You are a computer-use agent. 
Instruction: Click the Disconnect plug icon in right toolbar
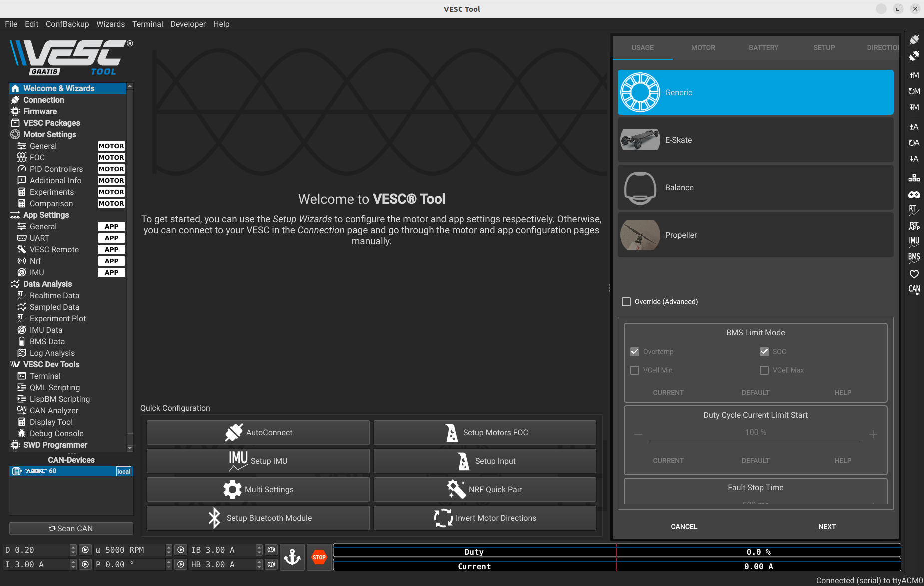pos(914,56)
